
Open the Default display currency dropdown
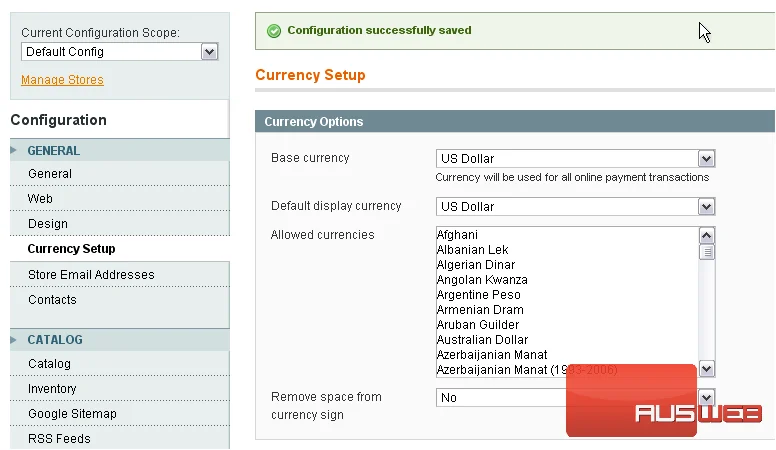[576, 206]
